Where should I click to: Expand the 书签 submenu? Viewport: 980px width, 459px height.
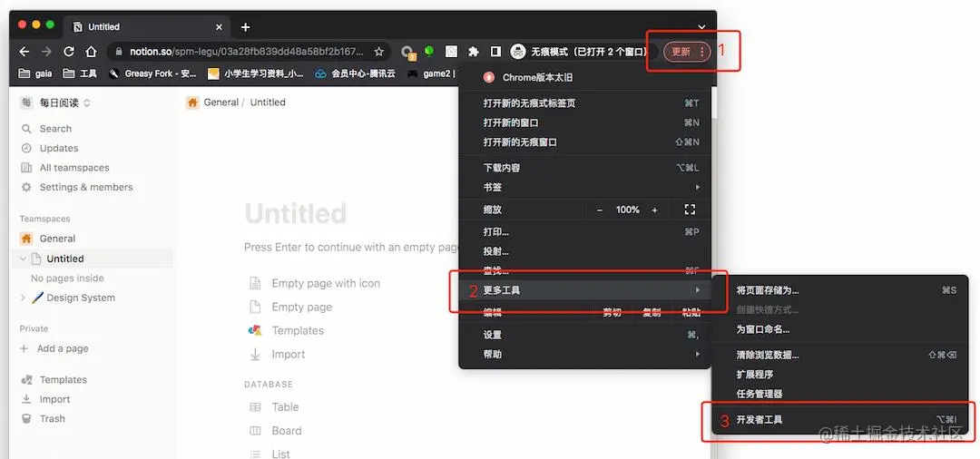[x=584, y=187]
